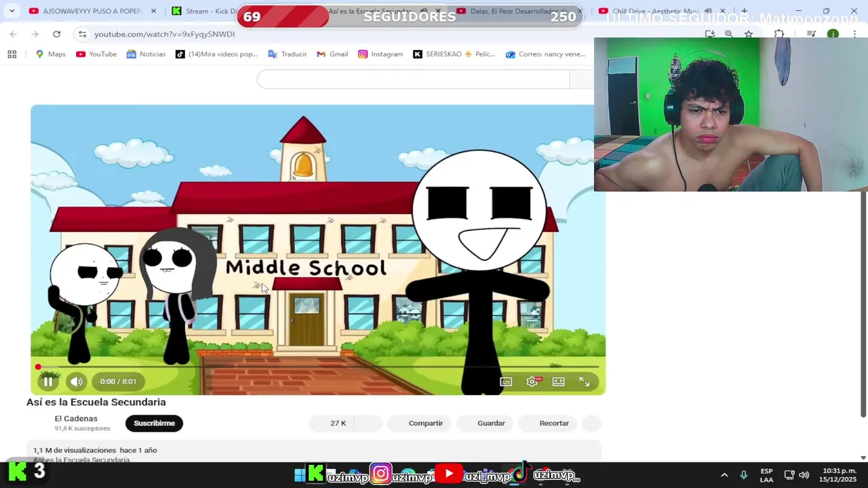
Task: Click the address bar URL
Action: [x=165, y=34]
